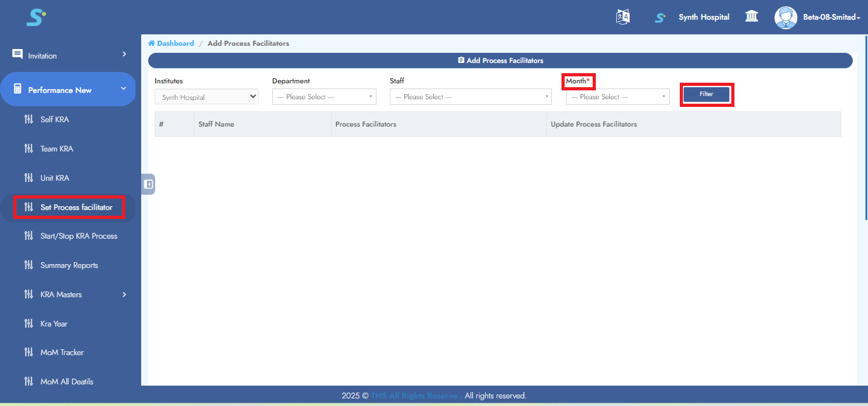Go to Summary Reports menu item
Viewport: 868px width, 406px height.
69,265
